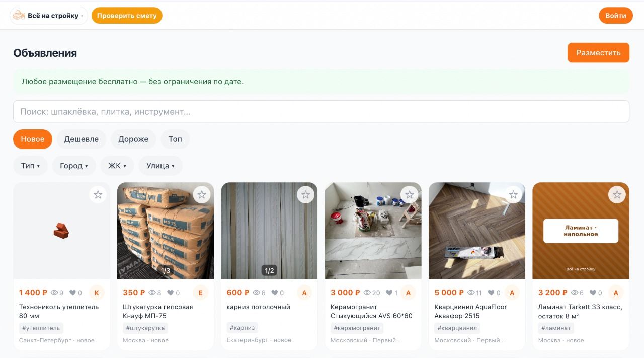Favorite the Технониколь утеплитель listing with star
This screenshot has height=358, width=644.
98,195
